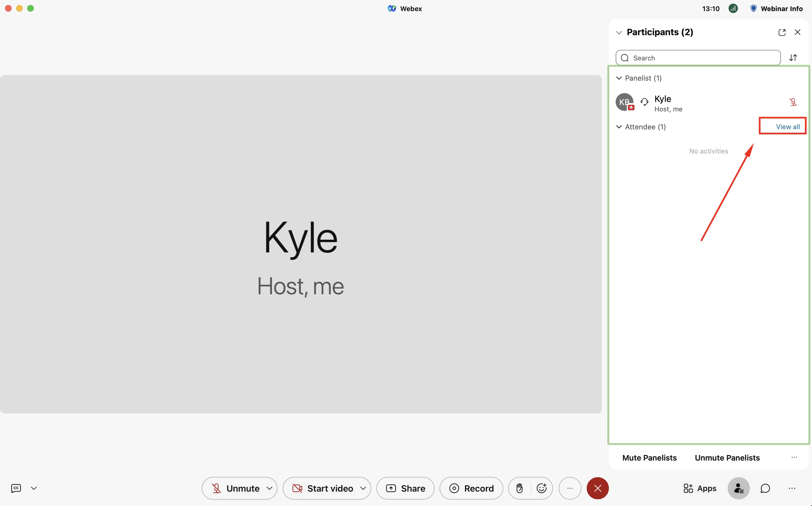Open the chat panel icon

click(765, 488)
